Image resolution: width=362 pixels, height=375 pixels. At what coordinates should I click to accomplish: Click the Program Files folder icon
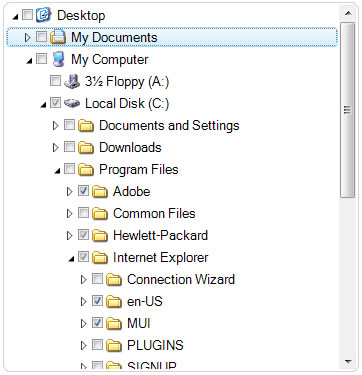[86, 169]
